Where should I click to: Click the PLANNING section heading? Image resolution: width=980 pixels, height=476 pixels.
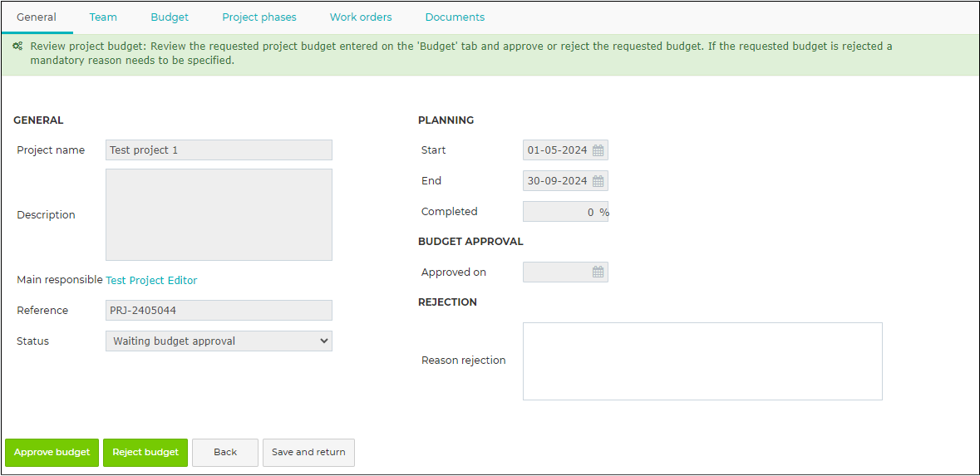[x=446, y=120]
